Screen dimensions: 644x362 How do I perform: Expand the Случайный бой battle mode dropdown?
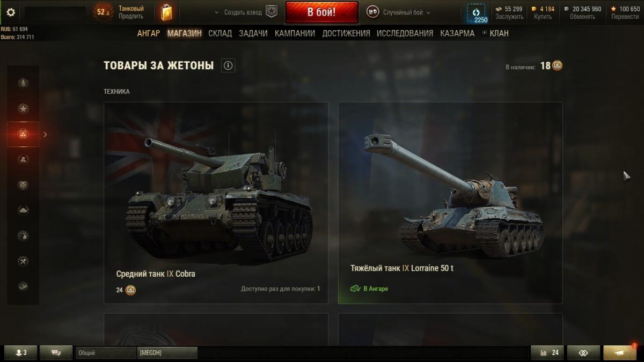tap(398, 12)
